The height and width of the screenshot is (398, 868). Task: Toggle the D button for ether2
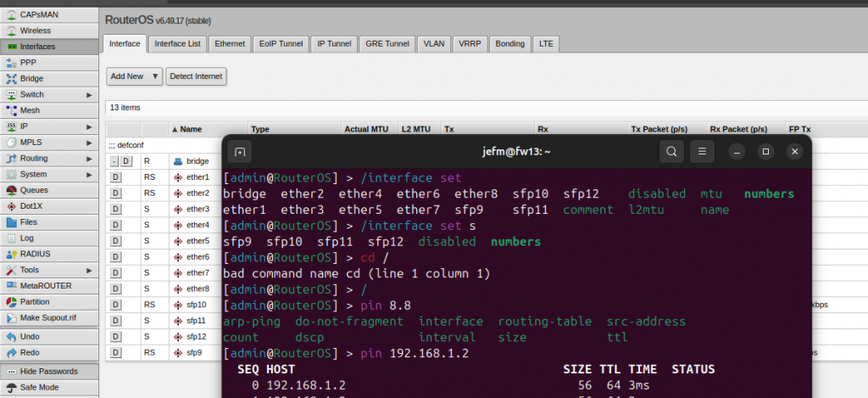115,193
